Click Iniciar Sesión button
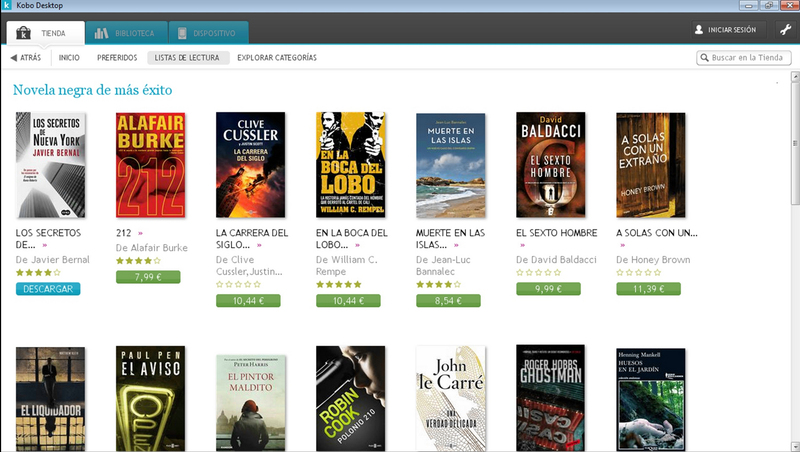The height and width of the screenshot is (452, 800). pos(729,30)
